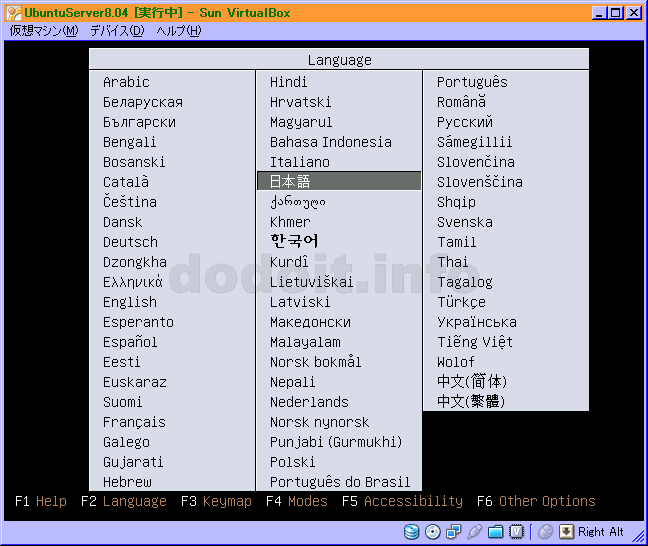The image size is (648, 546).
Task: Select Khmer language
Action: (x=290, y=222)
